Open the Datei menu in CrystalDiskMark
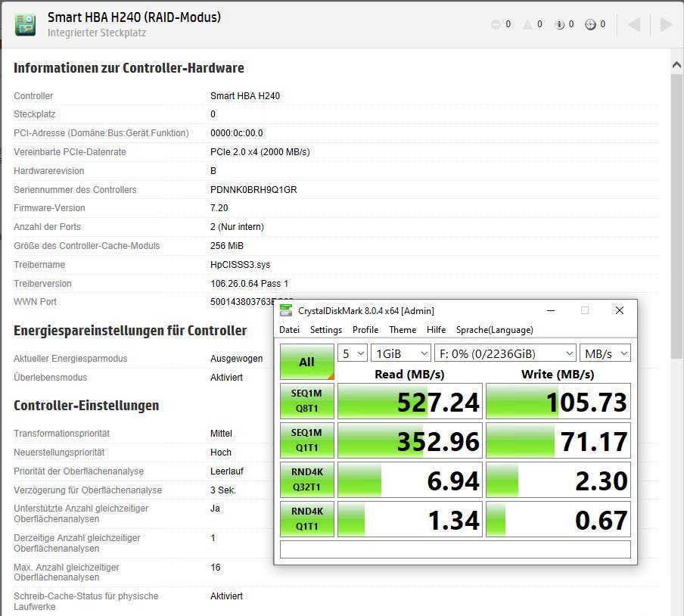The image size is (684, 616). point(289,330)
